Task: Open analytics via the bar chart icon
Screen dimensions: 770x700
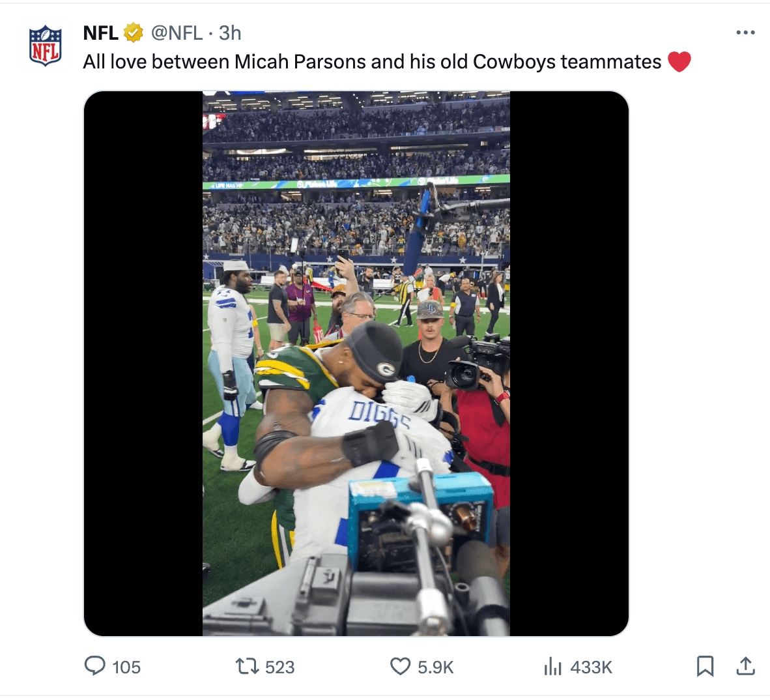Action: 552,666
